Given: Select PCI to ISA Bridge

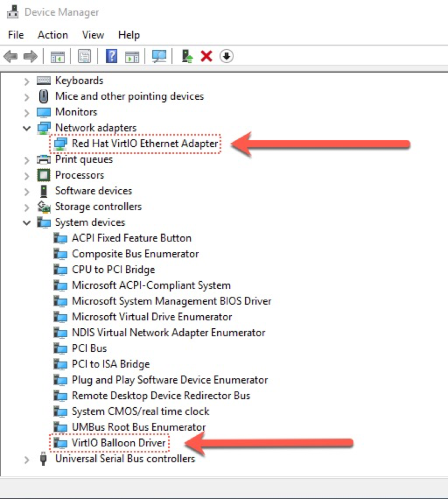Looking at the screenshot, I should pos(111,364).
